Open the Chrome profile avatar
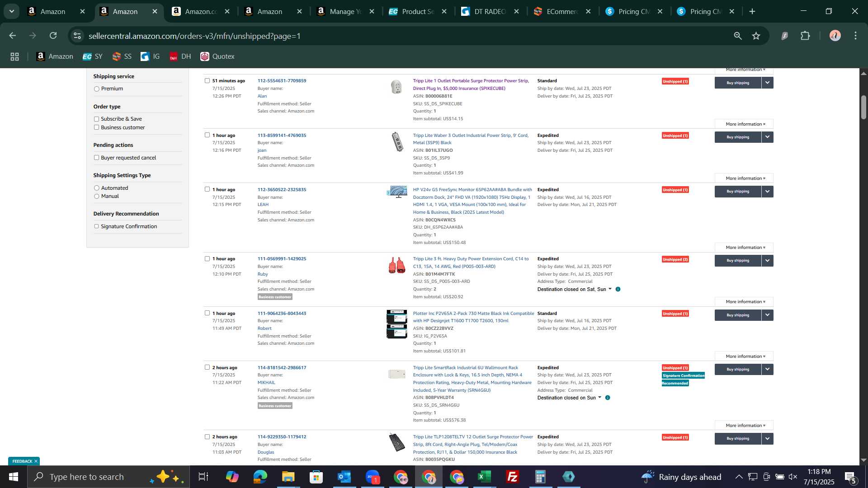Screen dimensions: 868x488 coord(835,36)
